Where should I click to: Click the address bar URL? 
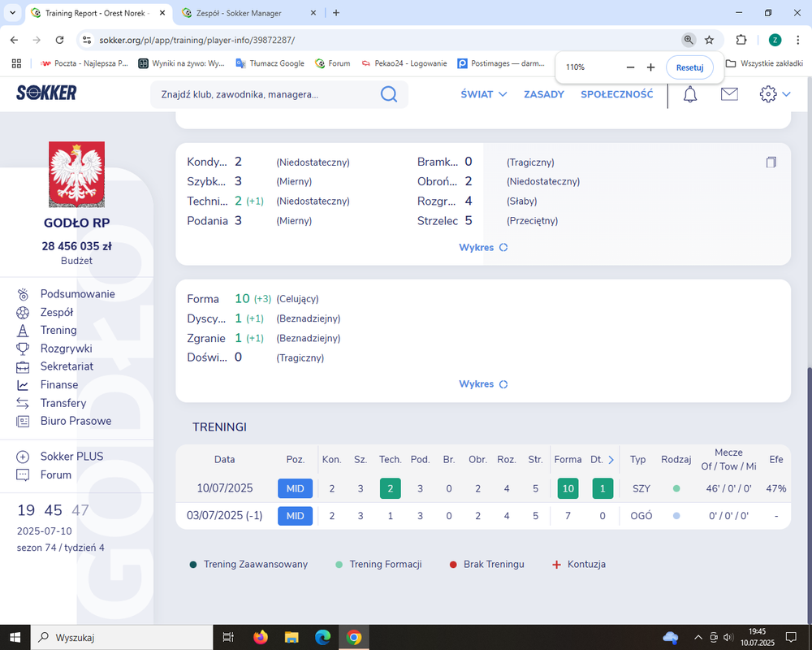pyautogui.click(x=197, y=40)
